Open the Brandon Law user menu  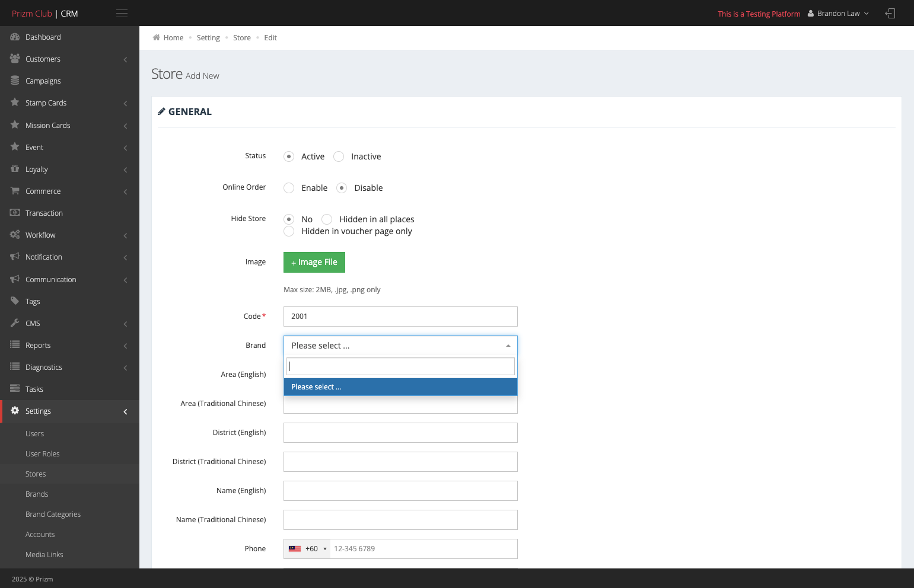click(838, 14)
